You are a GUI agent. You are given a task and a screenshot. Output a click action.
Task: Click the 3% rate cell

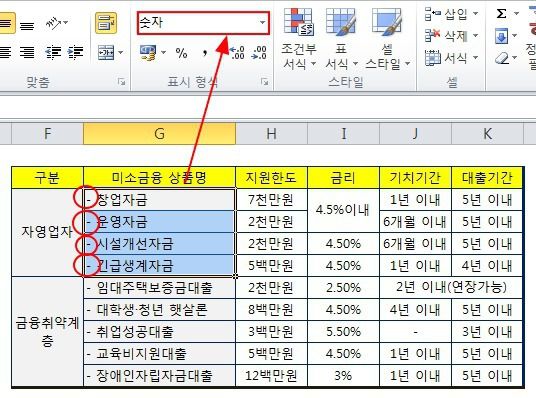[x=344, y=376]
